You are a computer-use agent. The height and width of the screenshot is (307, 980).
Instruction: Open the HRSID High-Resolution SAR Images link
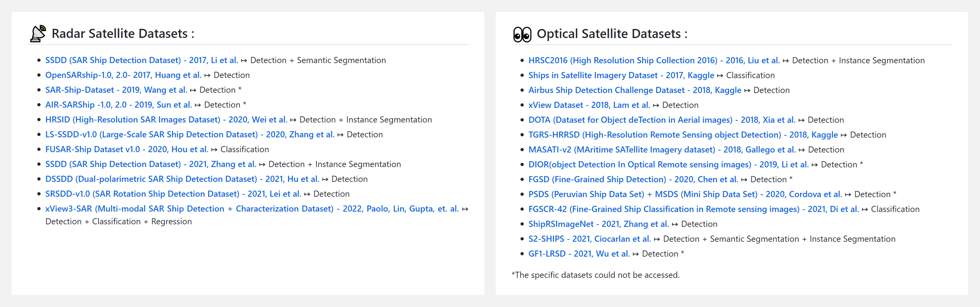[166, 120]
